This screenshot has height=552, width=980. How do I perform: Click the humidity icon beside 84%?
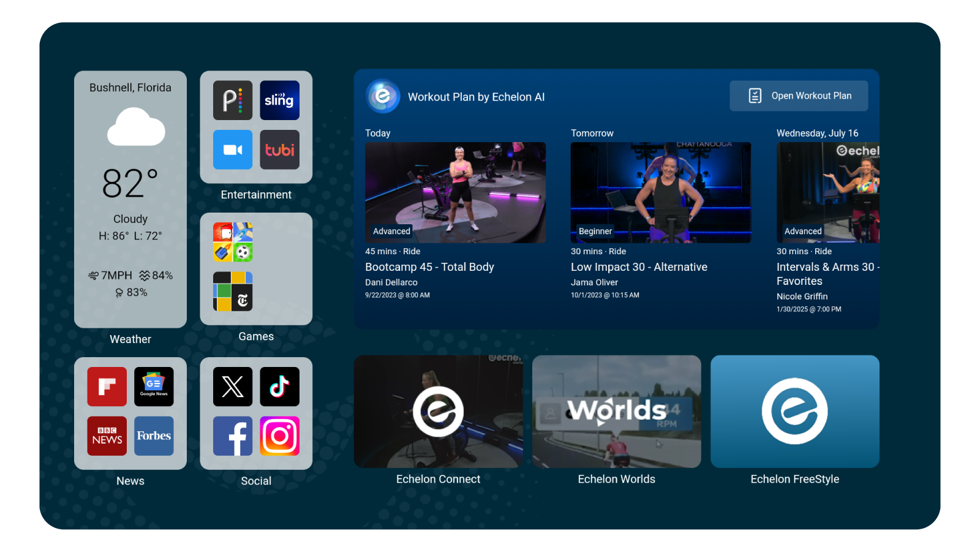(x=145, y=276)
